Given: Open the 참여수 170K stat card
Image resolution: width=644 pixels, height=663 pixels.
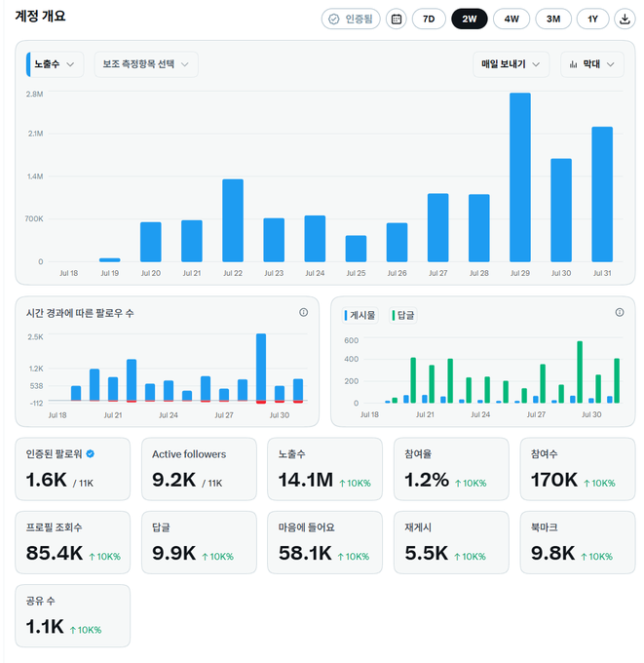Looking at the screenshot, I should tap(578, 469).
